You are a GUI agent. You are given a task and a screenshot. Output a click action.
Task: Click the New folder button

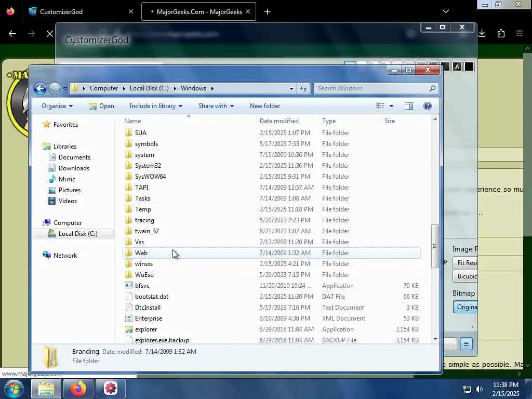pyautogui.click(x=265, y=106)
